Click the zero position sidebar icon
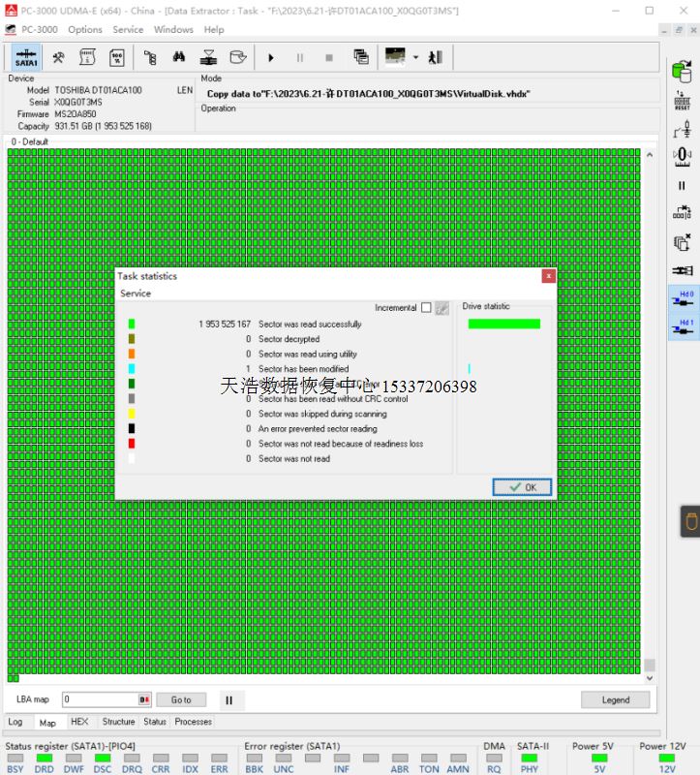 pyautogui.click(x=682, y=155)
